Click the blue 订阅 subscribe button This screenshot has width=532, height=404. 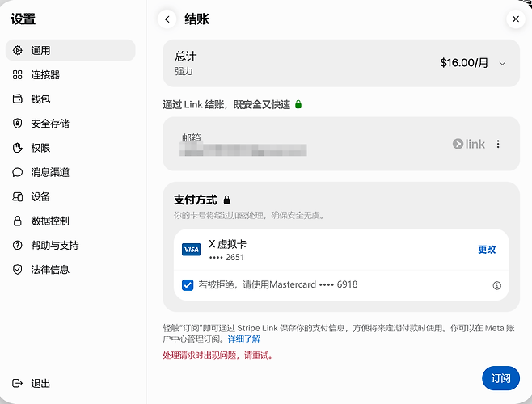pyautogui.click(x=500, y=378)
